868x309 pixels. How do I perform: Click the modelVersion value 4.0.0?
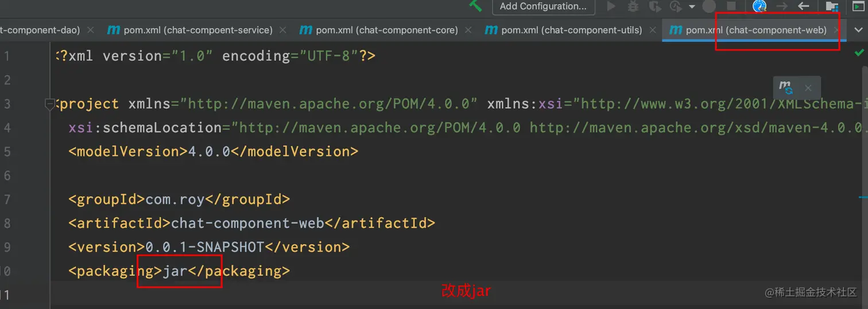coord(210,151)
